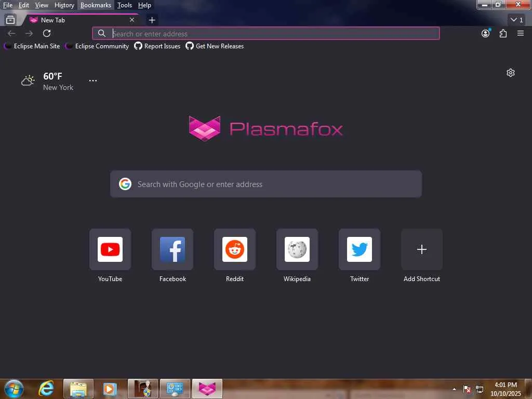Click the Add Shortcut plus tile

click(422, 249)
